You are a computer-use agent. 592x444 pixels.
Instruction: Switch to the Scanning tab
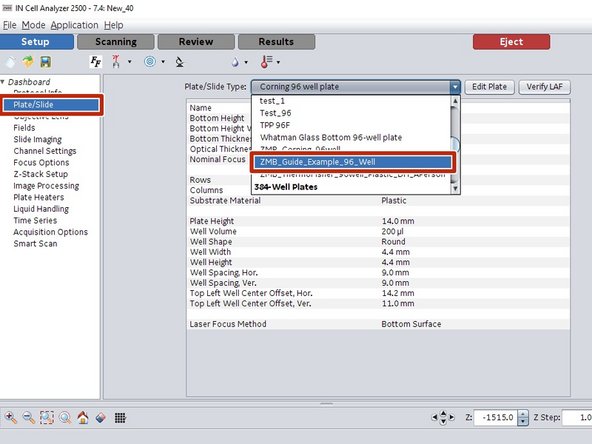pos(116,42)
